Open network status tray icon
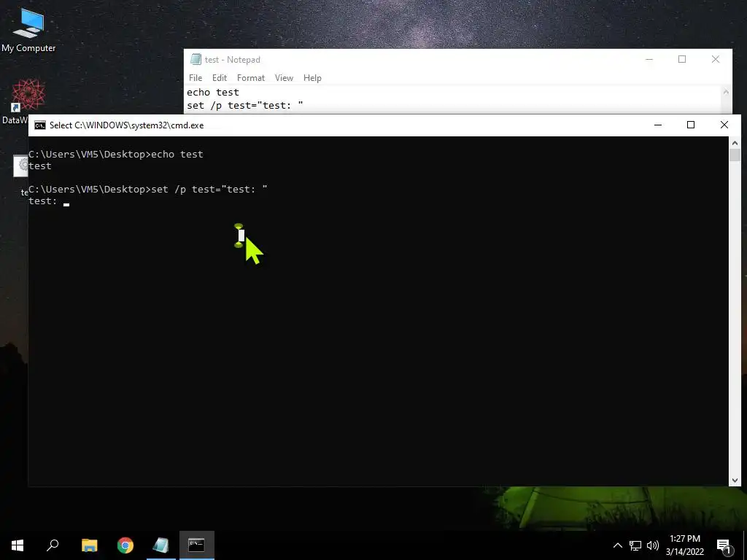 (635, 545)
